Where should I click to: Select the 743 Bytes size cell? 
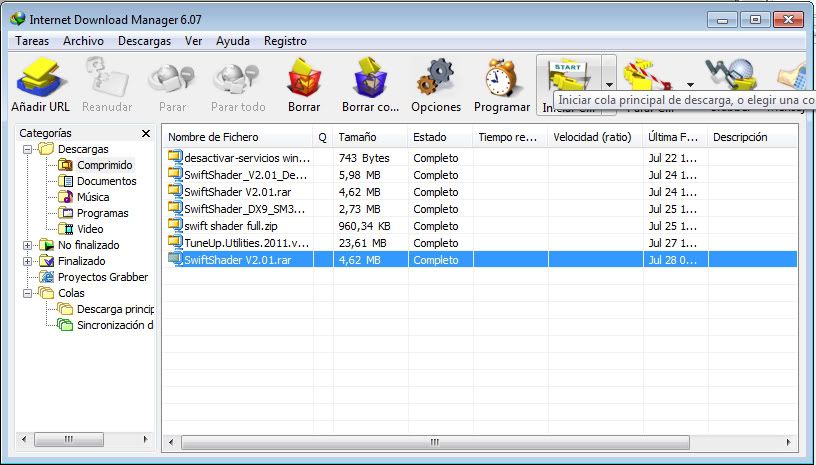click(x=364, y=158)
